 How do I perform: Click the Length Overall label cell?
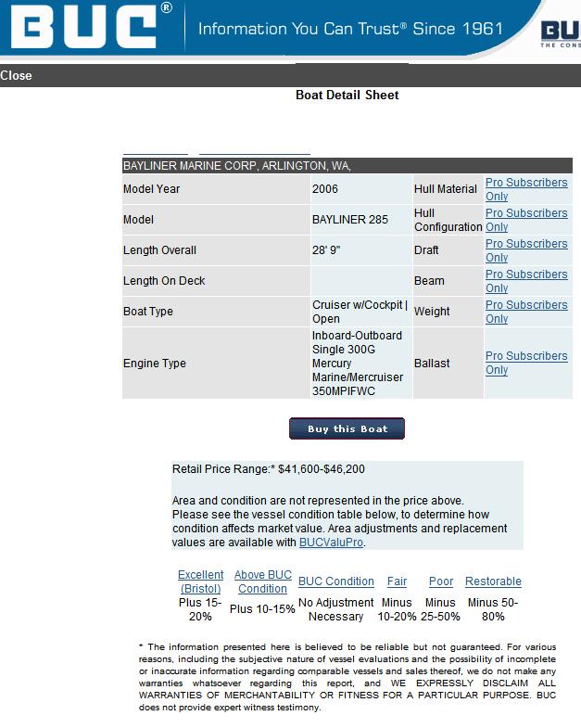click(x=216, y=250)
